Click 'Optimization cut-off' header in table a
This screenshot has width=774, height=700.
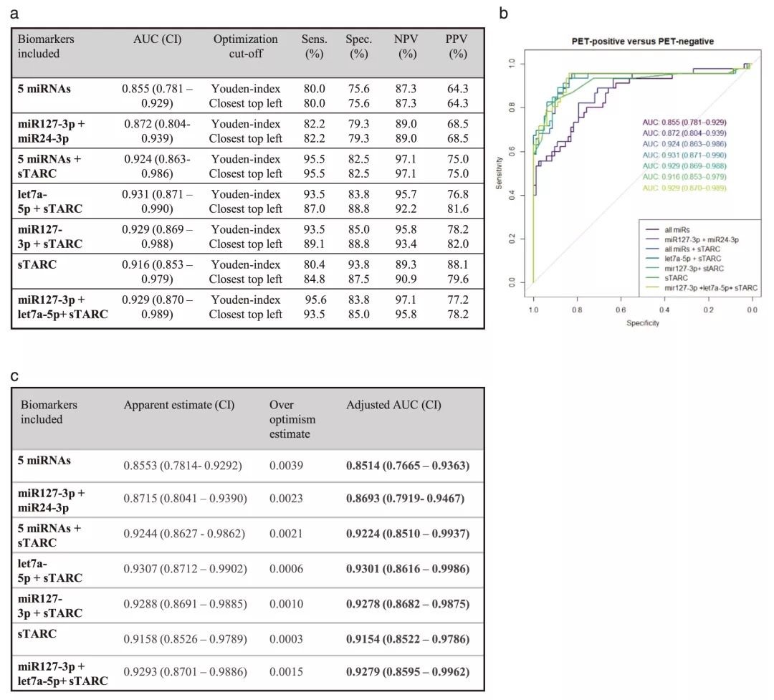[x=245, y=47]
